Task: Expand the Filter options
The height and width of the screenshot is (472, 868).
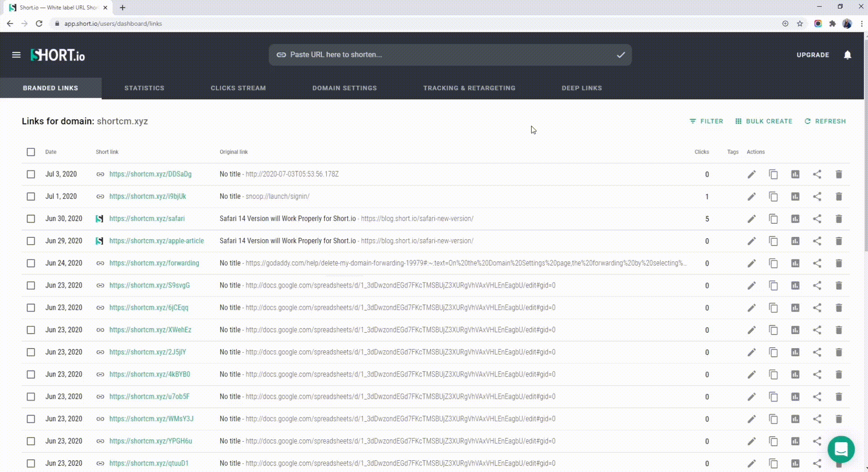Action: click(x=706, y=121)
